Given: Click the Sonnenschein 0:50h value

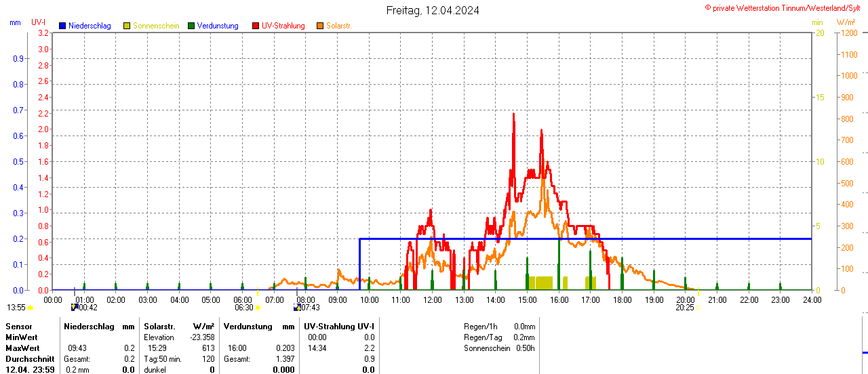Looking at the screenshot, I should [525, 348].
